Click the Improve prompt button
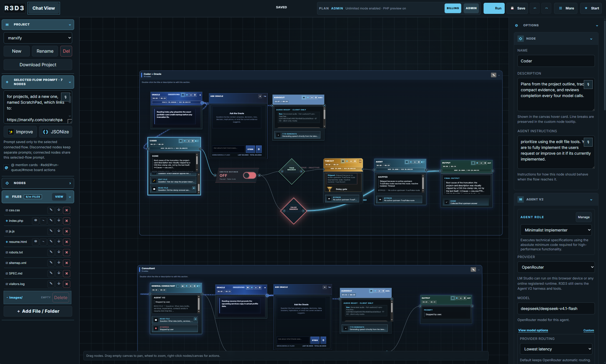The height and width of the screenshot is (364, 606). (x=20, y=132)
